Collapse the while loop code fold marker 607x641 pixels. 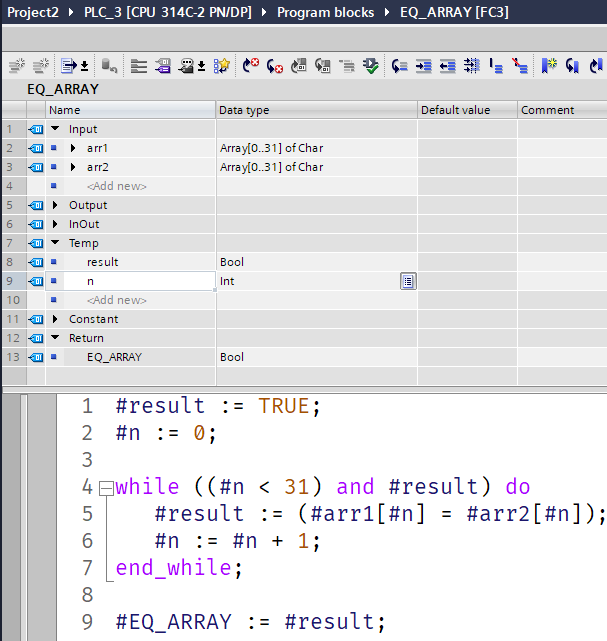pyautogui.click(x=106, y=487)
